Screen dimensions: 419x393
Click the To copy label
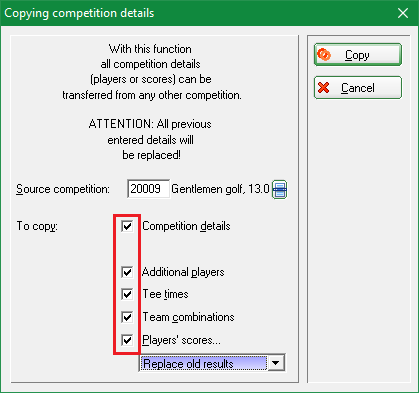[37, 226]
